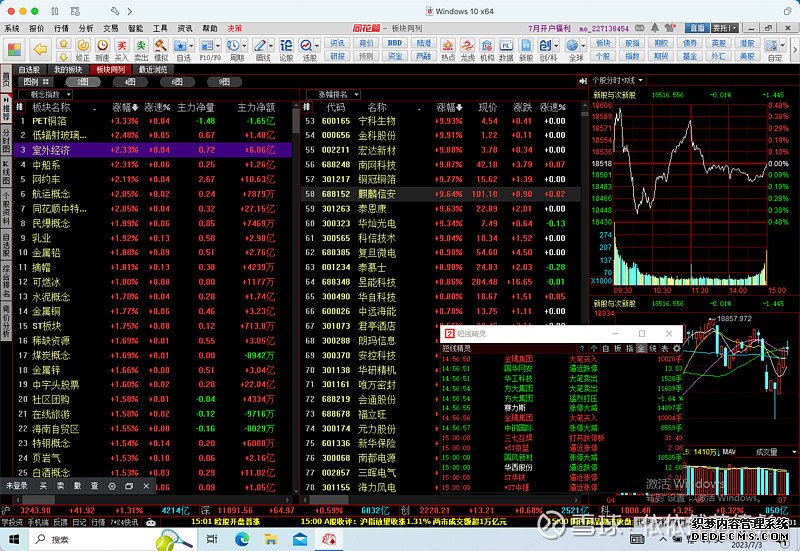Screen dimensions: 800x551
Task: Expand the 全球 dropdown arrow
Action: tap(583, 45)
